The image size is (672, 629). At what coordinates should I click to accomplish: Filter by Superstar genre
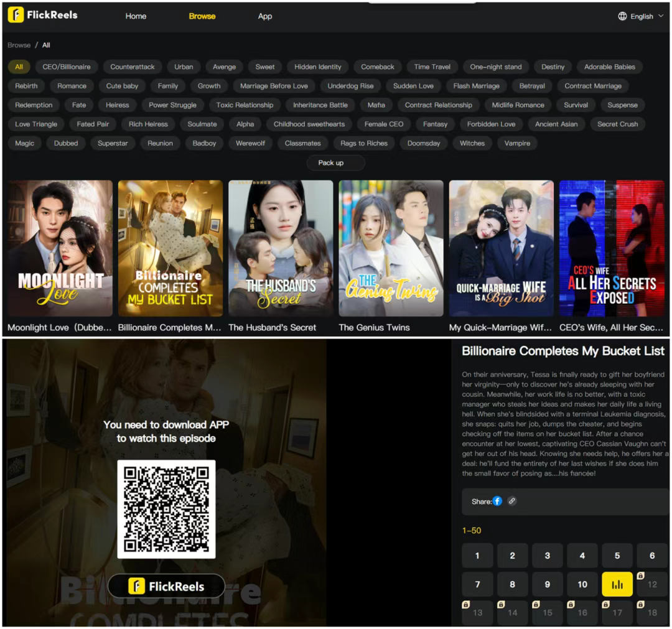(112, 144)
